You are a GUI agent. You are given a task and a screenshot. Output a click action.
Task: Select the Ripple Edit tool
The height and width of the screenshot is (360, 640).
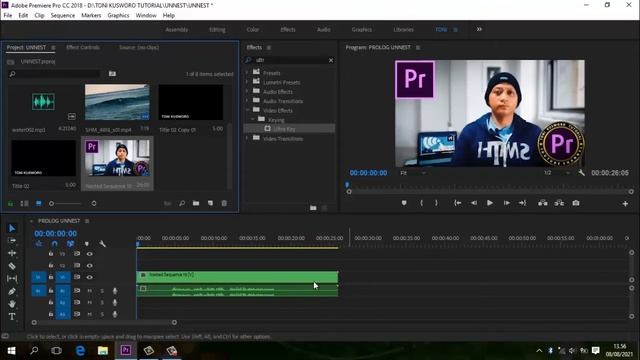(12, 253)
